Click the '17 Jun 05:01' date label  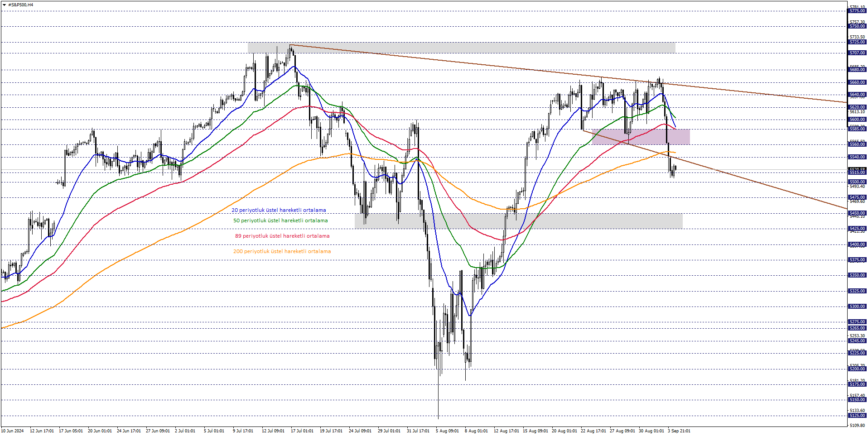[x=71, y=431]
